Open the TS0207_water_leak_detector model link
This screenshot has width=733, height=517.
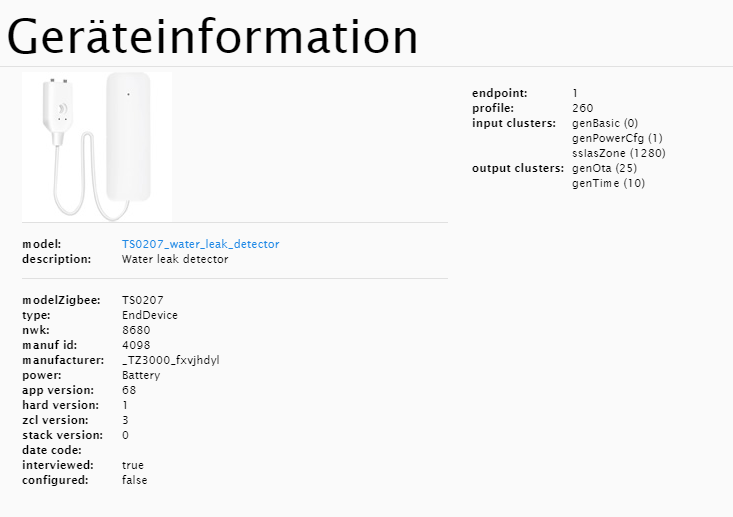(x=200, y=244)
